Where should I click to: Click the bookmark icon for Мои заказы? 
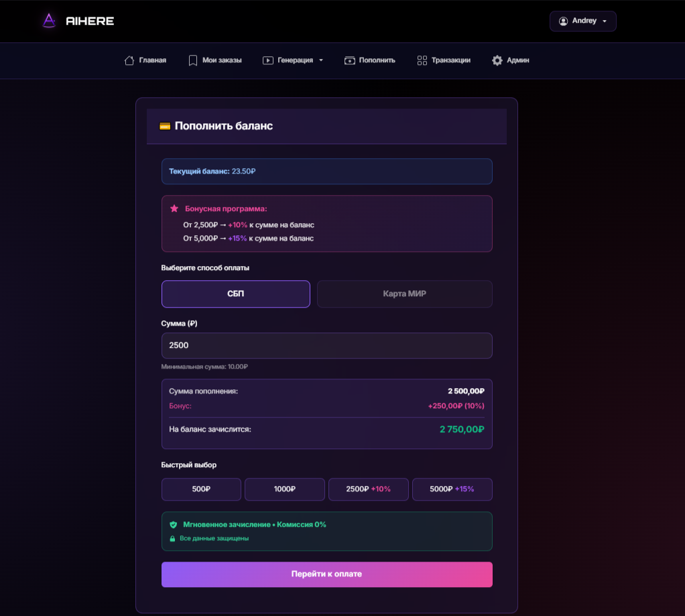click(192, 60)
